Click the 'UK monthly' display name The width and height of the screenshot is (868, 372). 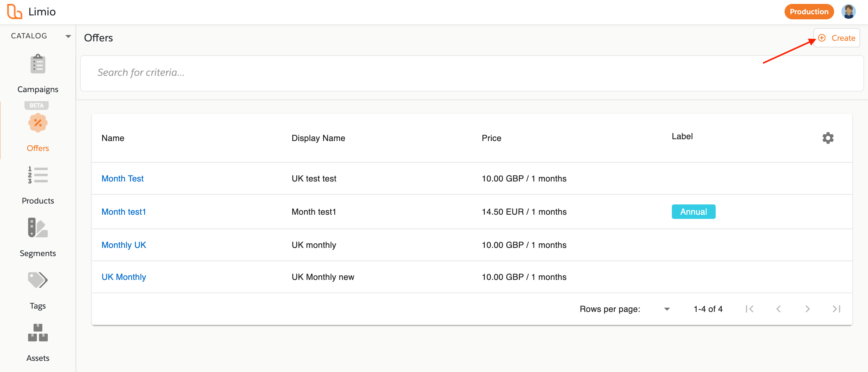coord(314,245)
